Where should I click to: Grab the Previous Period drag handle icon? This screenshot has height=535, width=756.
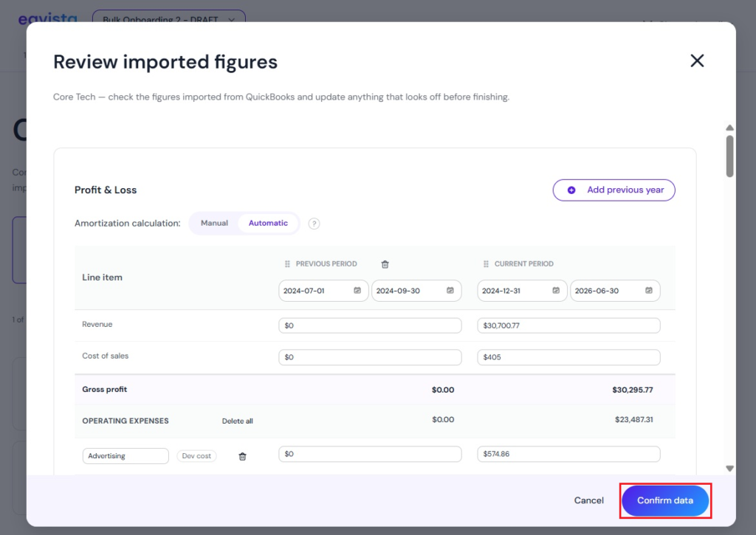click(287, 264)
